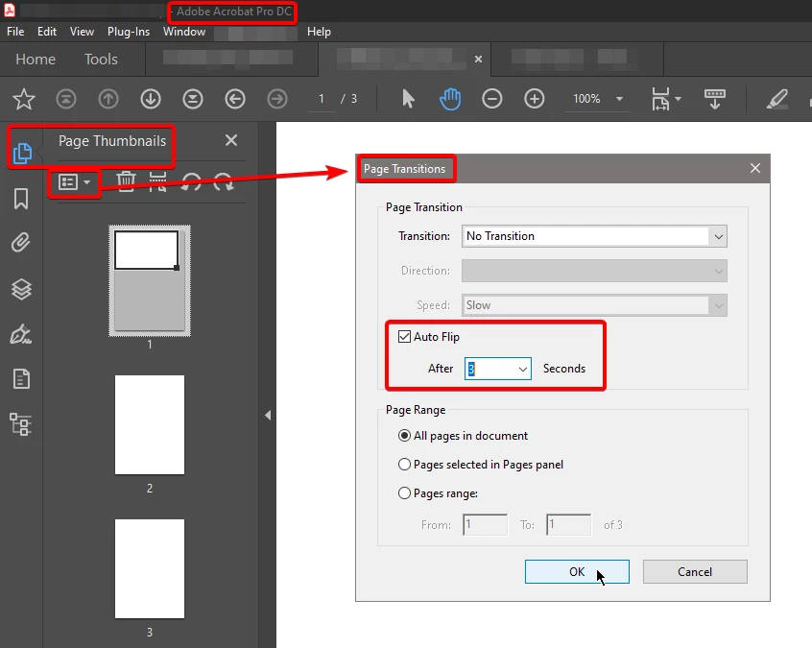Click the current page number field
This screenshot has height=648, width=812.
[x=322, y=99]
